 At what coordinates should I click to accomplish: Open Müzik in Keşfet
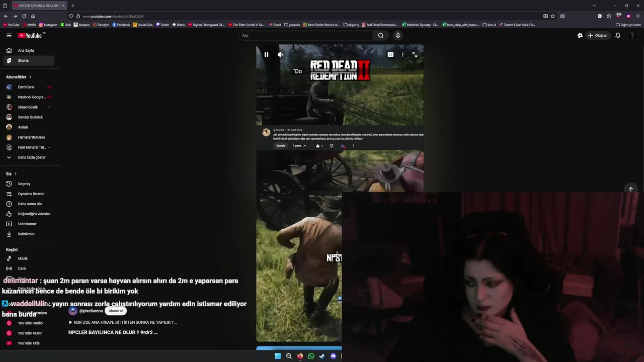pos(28,258)
